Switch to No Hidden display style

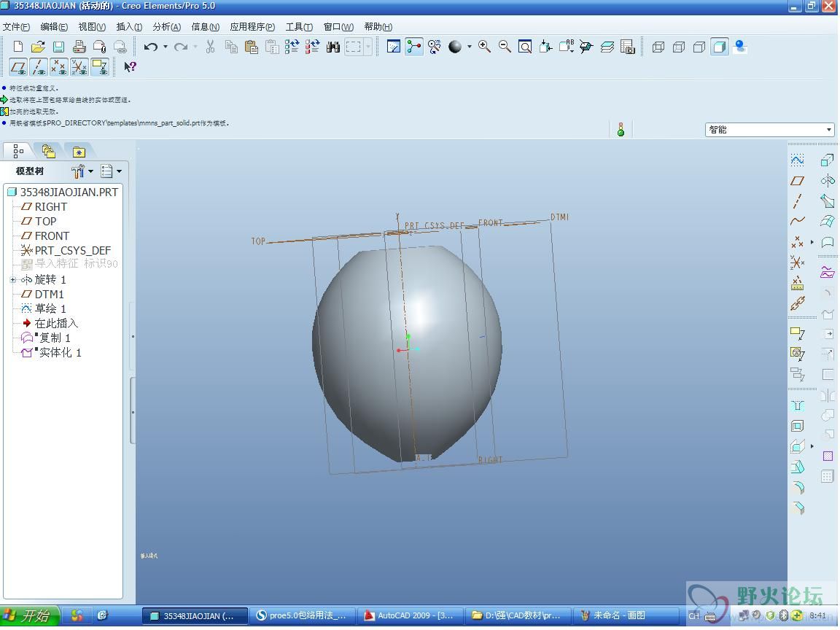[x=699, y=47]
